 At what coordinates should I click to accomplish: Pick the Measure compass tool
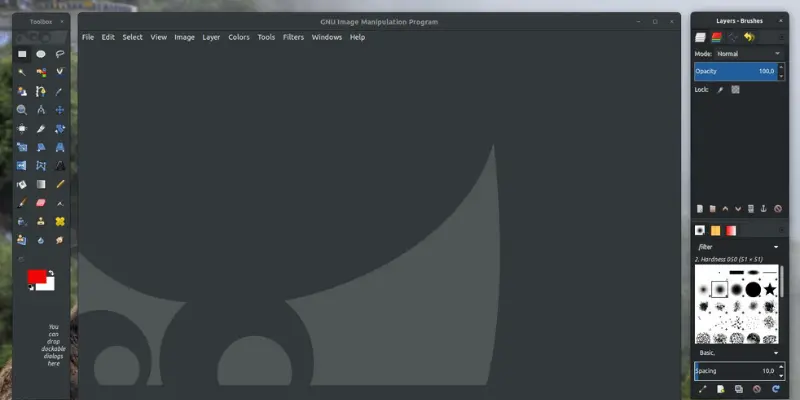pos(41,110)
